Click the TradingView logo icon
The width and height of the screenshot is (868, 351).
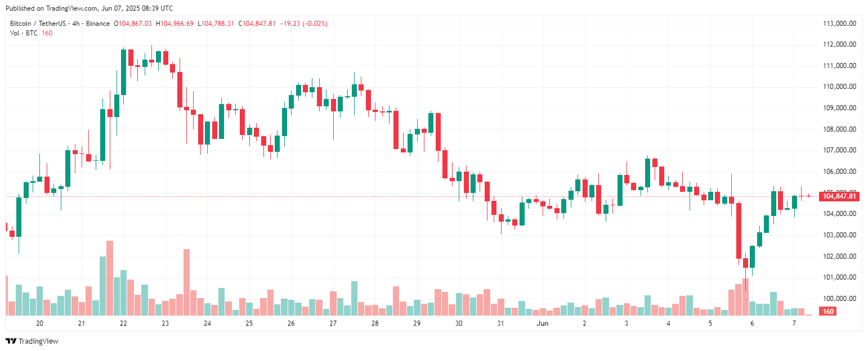(11, 341)
